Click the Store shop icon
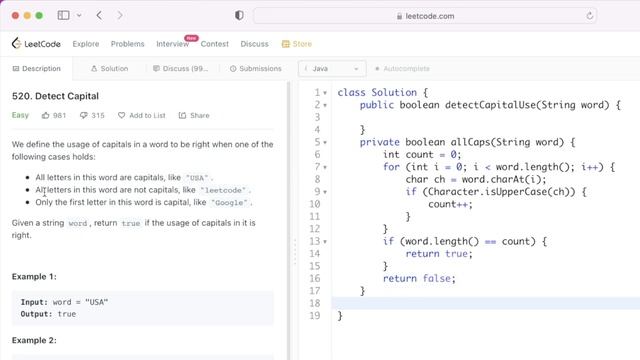Image resolution: width=640 pixels, height=360 pixels. click(x=285, y=44)
